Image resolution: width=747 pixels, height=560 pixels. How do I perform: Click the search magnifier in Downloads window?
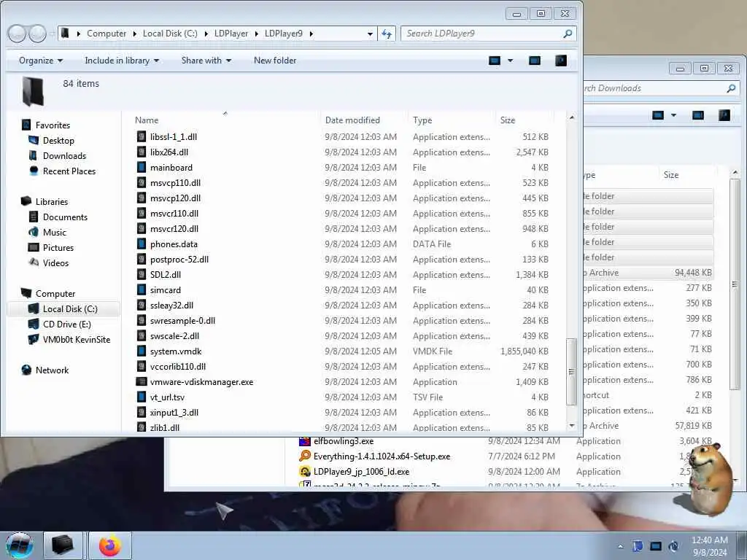731,88
